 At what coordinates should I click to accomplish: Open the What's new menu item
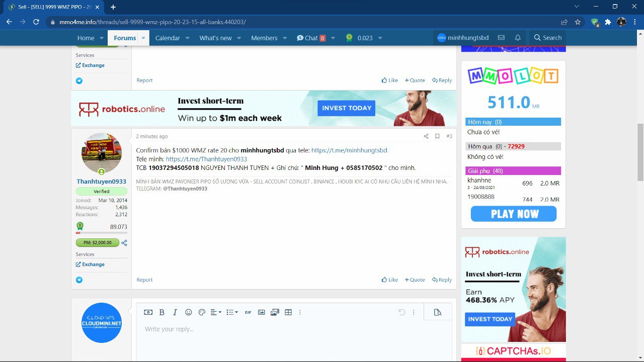216,38
